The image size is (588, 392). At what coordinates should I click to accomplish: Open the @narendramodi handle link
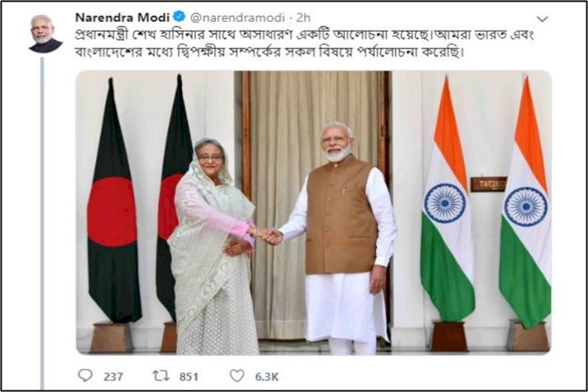238,17
